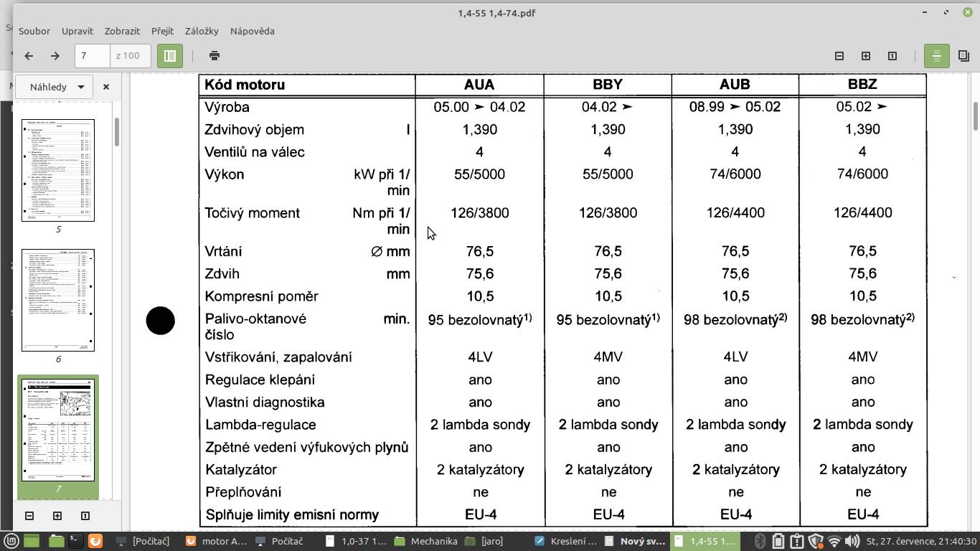Switch to the Počítač taskbar window
980x551 pixels.
[280, 541]
